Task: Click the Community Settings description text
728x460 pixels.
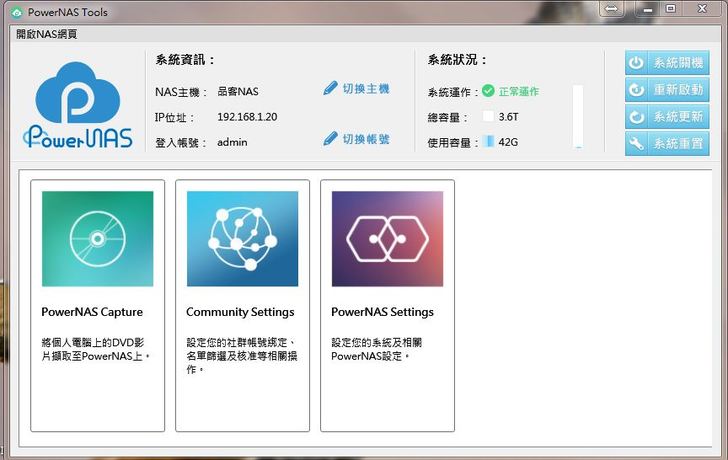Action: (x=241, y=356)
